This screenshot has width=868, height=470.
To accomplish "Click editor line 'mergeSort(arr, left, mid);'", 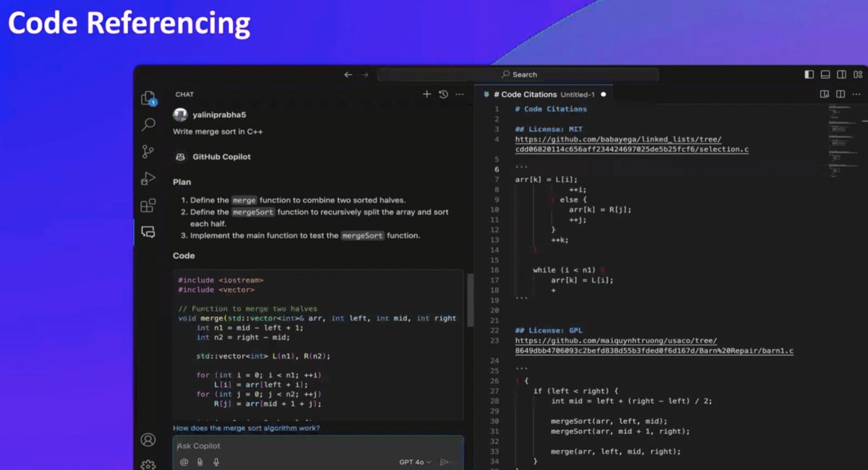I will (609, 421).
